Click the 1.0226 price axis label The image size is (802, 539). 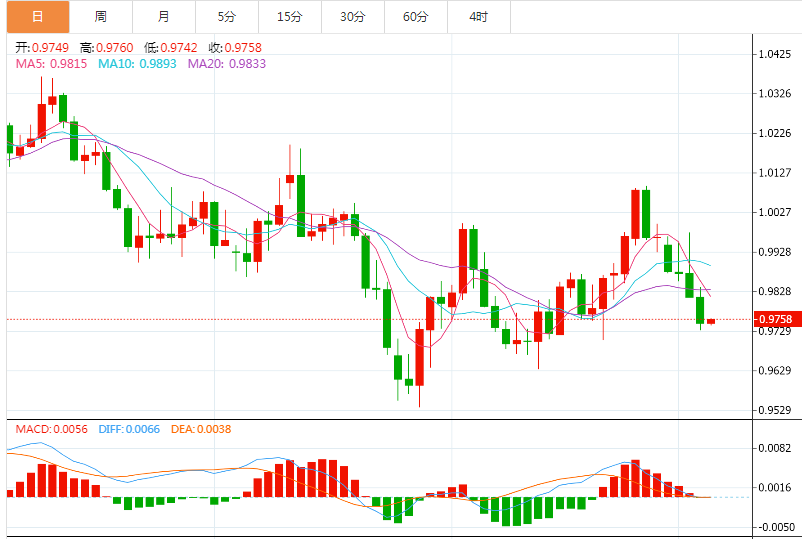pyautogui.click(x=775, y=133)
